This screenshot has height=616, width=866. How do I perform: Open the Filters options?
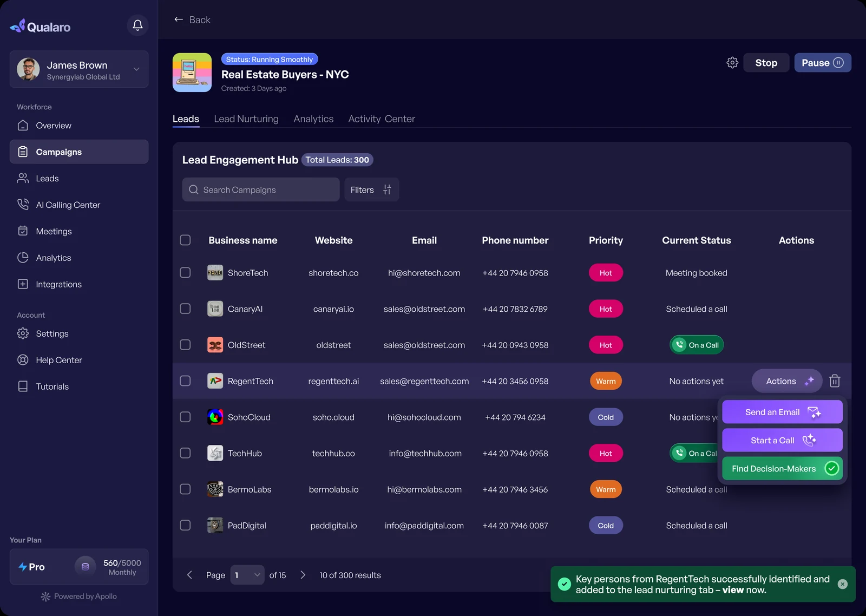371,190
